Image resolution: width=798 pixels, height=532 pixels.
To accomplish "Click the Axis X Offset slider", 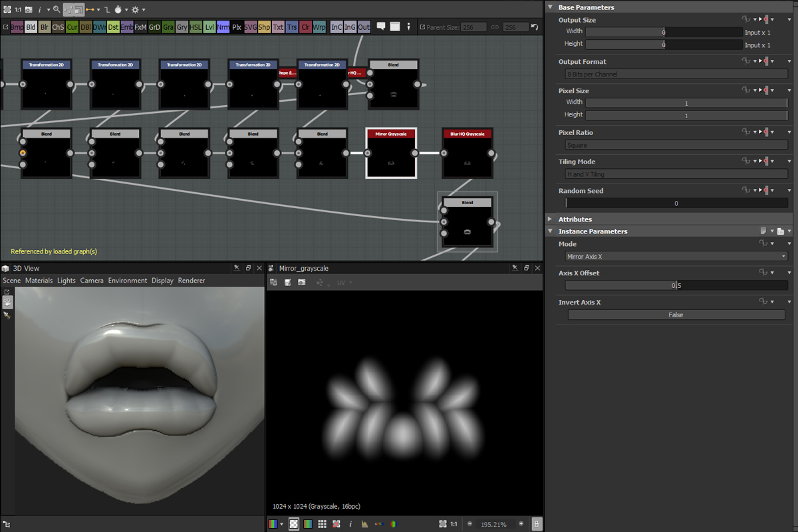I will click(676, 285).
